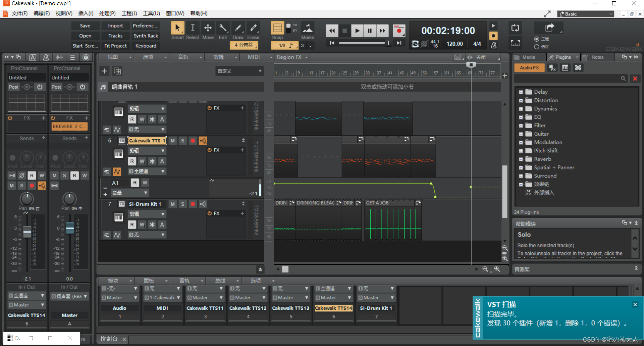
Task: Click the Rewind transport button
Action: click(x=332, y=31)
